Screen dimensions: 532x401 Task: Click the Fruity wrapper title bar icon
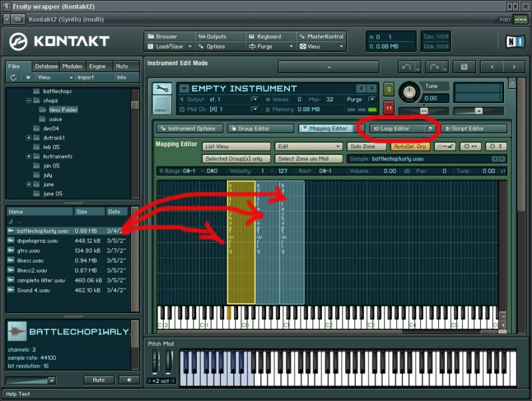point(6,6)
